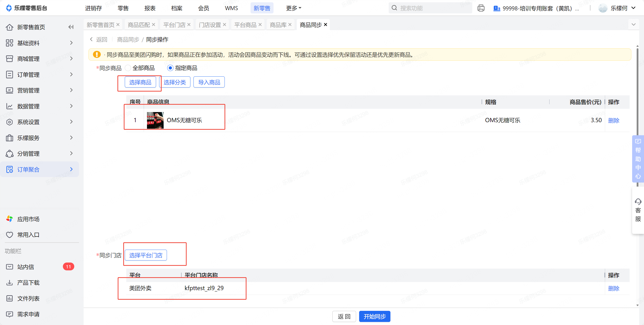Open the 报表 top menu item
644x325 pixels.
150,8
